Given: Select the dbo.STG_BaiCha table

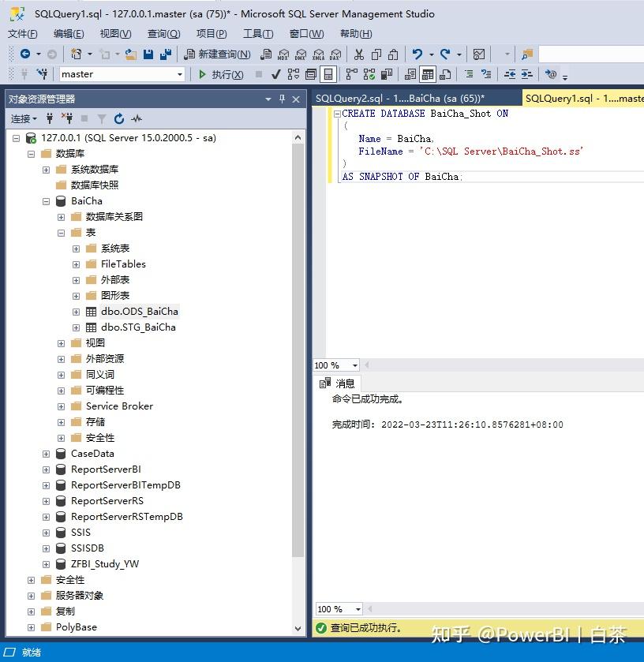Looking at the screenshot, I should click(x=138, y=327).
